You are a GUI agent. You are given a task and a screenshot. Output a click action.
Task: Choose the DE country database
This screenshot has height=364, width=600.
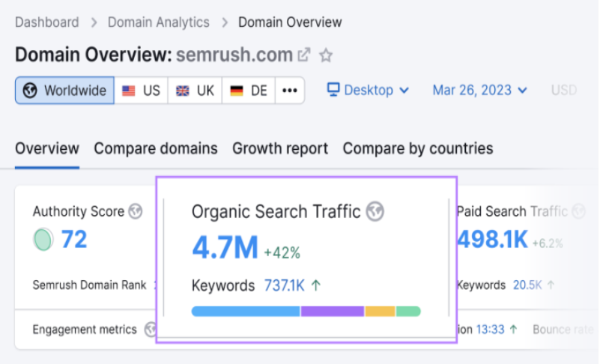tap(249, 91)
